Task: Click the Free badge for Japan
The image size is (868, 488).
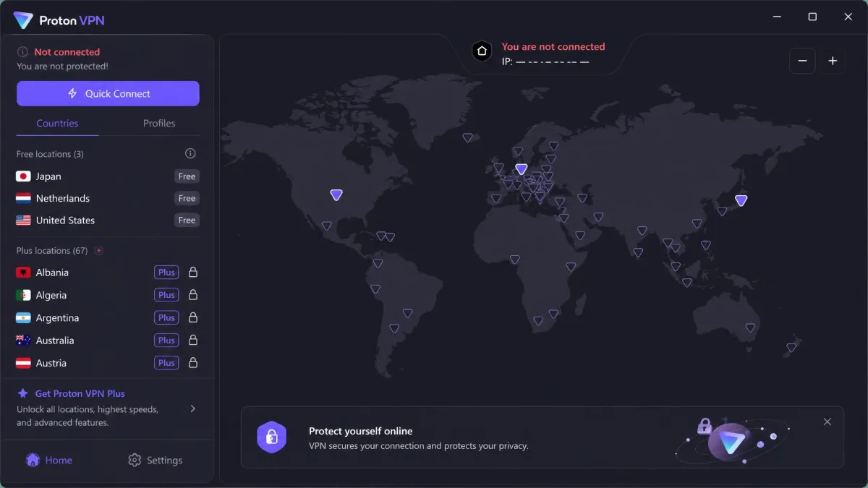Action: click(187, 176)
